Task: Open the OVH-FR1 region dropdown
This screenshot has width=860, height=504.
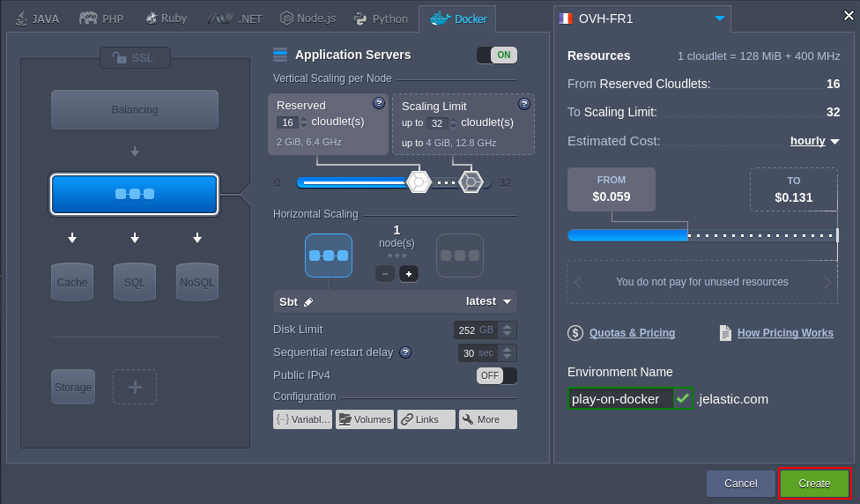Action: tap(641, 19)
